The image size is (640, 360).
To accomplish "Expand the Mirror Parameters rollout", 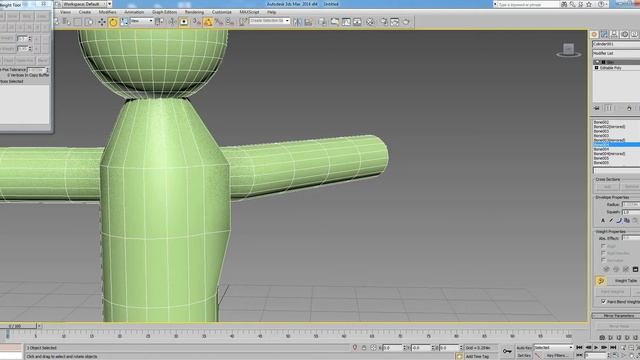I will 616,316.
